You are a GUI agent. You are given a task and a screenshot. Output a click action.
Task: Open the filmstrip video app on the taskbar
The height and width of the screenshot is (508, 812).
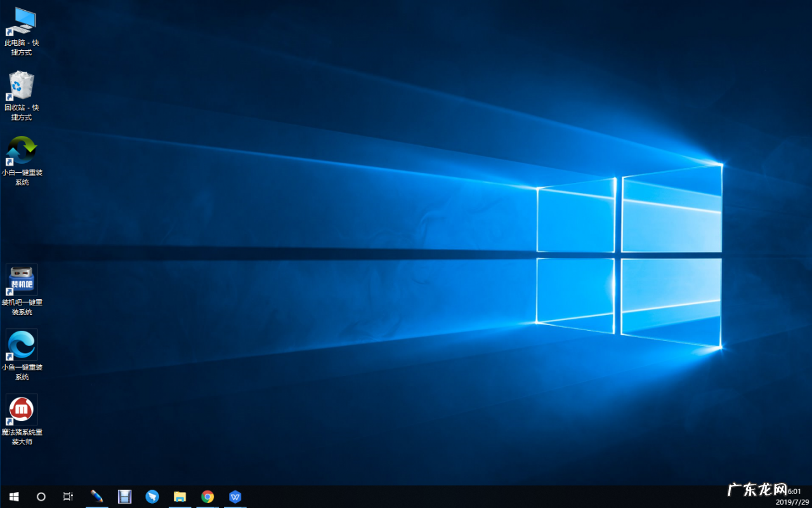click(x=124, y=497)
